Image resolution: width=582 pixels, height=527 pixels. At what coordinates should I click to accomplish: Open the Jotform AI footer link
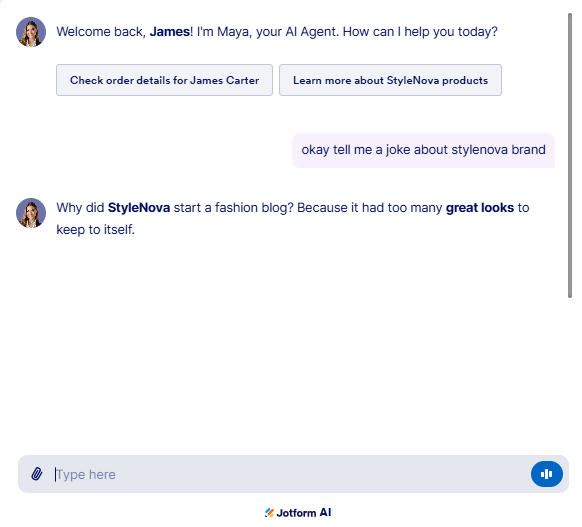pos(298,513)
